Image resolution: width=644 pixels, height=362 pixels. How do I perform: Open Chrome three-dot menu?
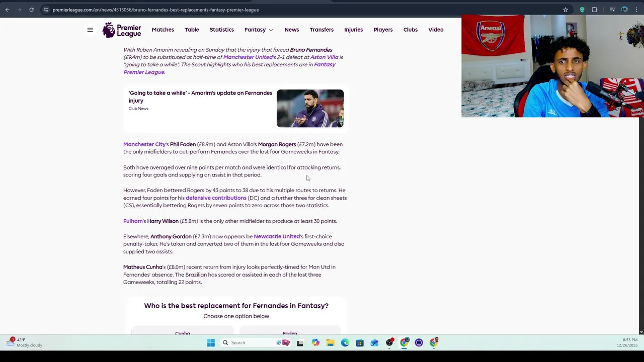tap(636, 10)
